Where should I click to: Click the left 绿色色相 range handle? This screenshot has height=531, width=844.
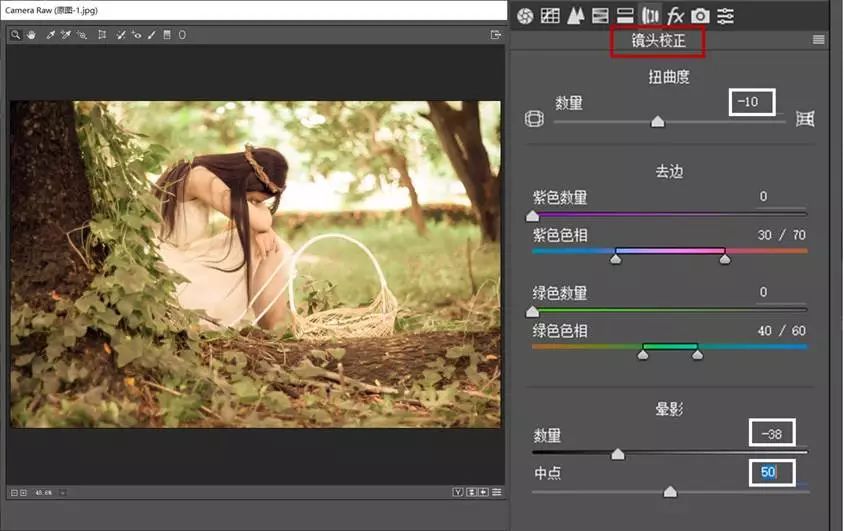click(643, 354)
